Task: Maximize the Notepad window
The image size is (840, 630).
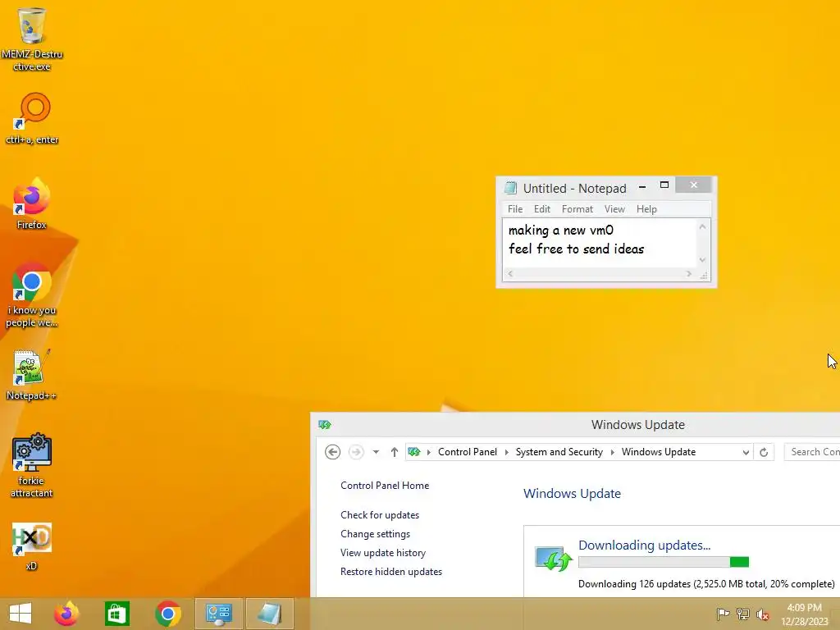Action: tap(664, 185)
